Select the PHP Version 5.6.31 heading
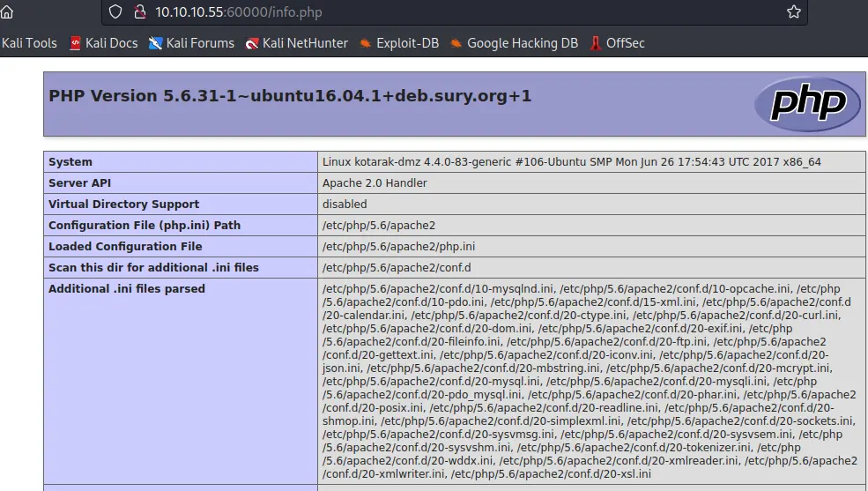This screenshot has width=868, height=491. 290,96
